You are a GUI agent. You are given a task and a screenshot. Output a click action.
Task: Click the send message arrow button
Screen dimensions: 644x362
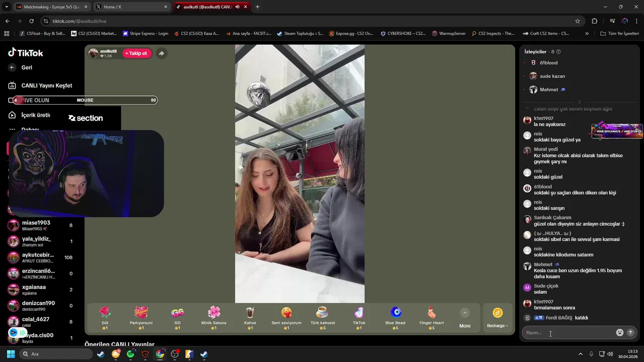pyautogui.click(x=630, y=332)
